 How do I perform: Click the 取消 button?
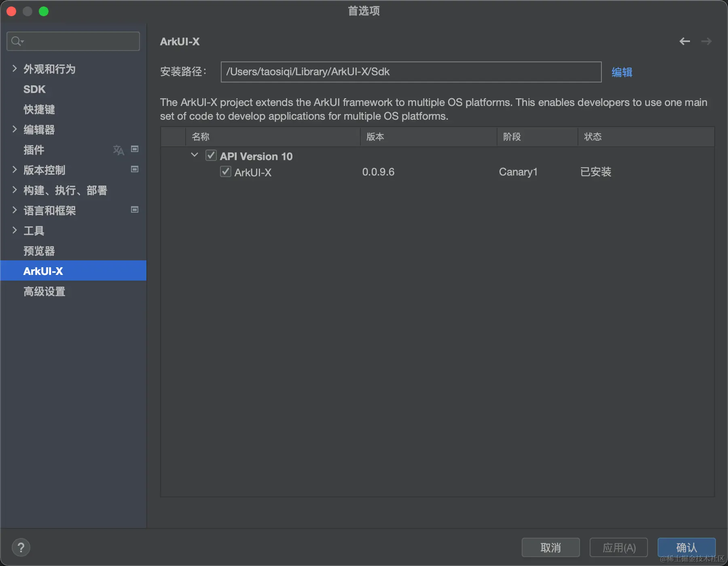point(550,548)
